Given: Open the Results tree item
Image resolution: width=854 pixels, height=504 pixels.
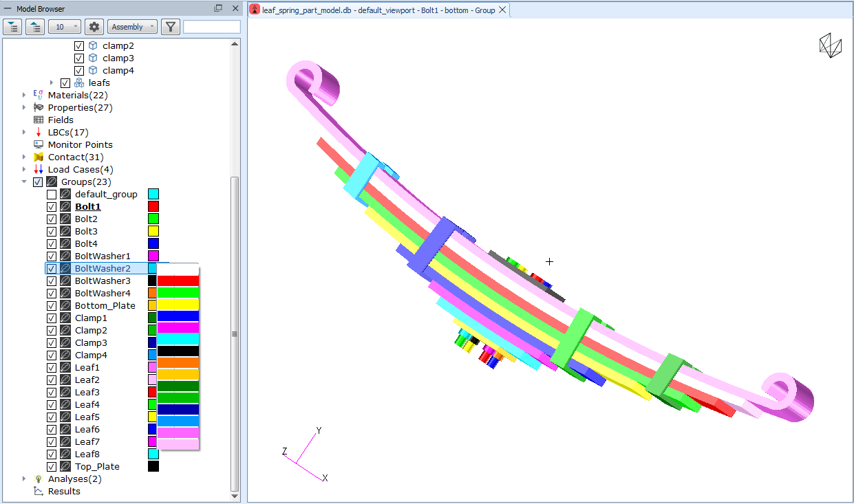Looking at the screenshot, I should point(64,491).
